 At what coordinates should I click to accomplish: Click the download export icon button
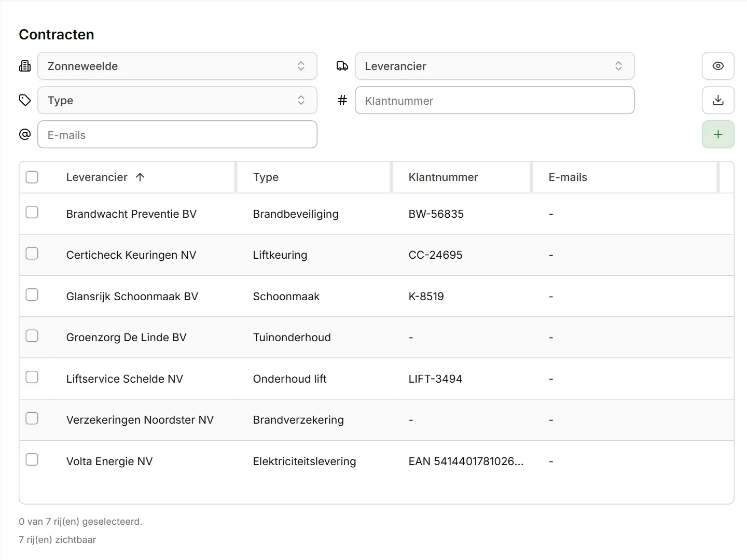718,100
